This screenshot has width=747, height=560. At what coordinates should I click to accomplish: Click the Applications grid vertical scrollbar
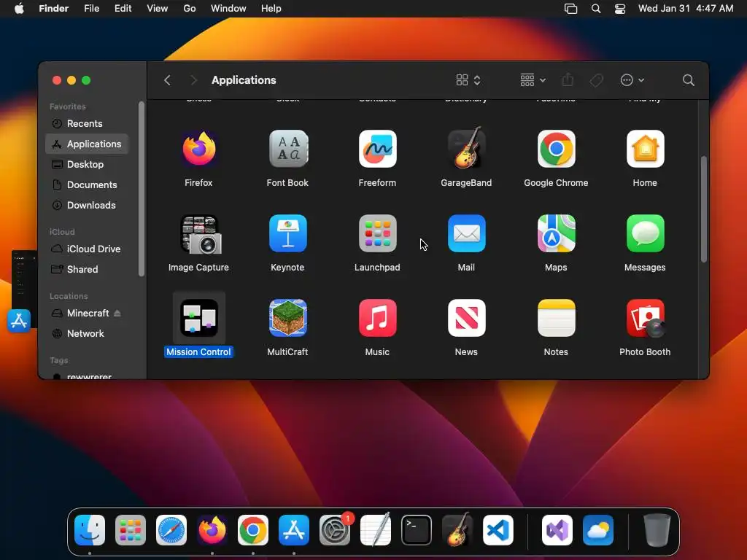tap(704, 209)
